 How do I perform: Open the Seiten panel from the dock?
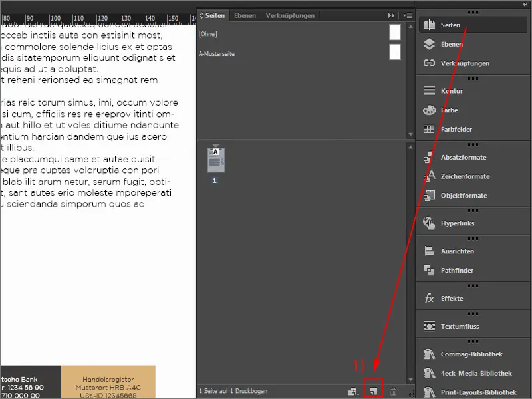click(473, 25)
